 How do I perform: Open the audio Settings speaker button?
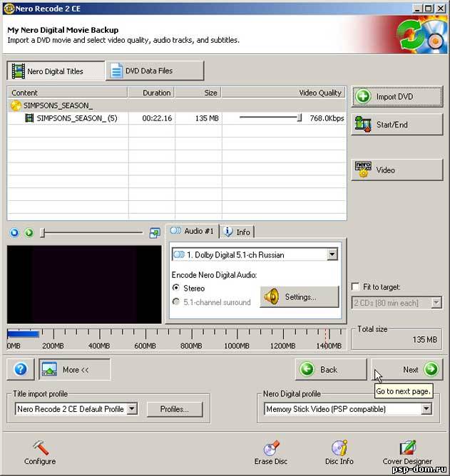pyautogui.click(x=300, y=297)
